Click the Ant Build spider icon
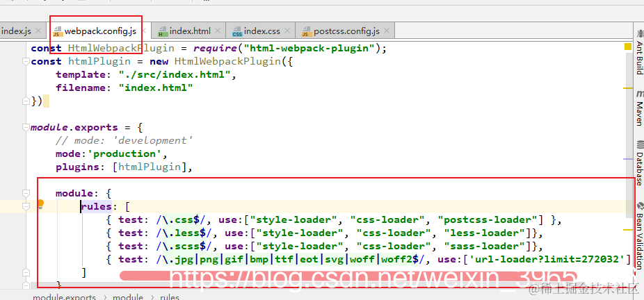The image size is (644, 300). tap(640, 33)
